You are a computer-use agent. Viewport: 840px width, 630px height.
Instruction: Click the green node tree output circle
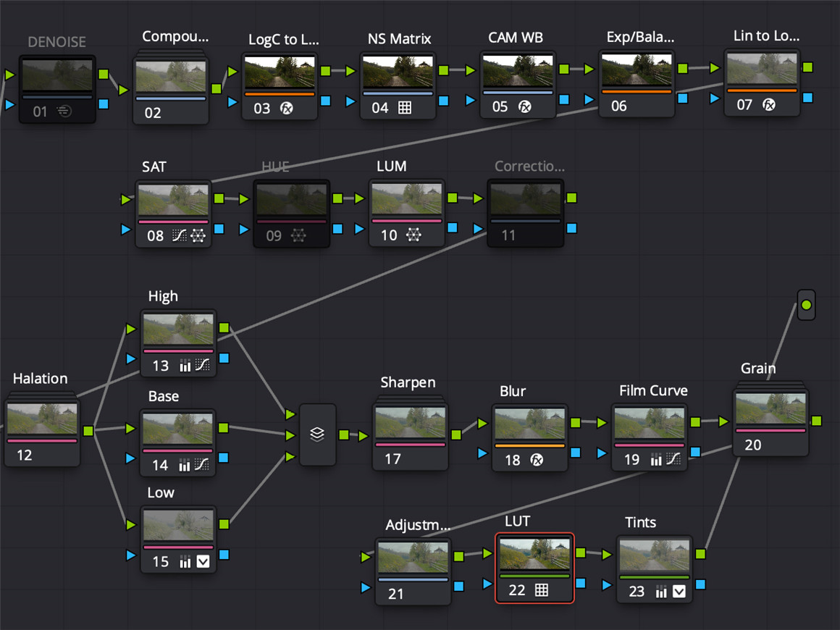(806, 306)
